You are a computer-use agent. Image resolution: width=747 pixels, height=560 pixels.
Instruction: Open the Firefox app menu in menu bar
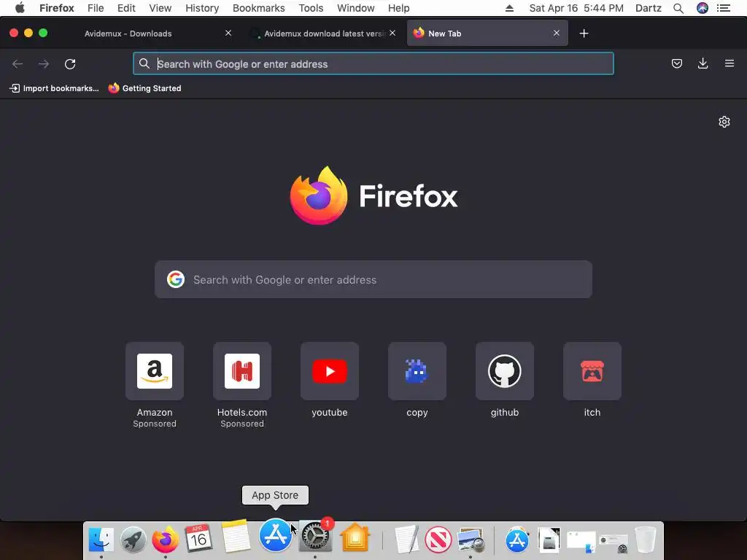pos(57,8)
